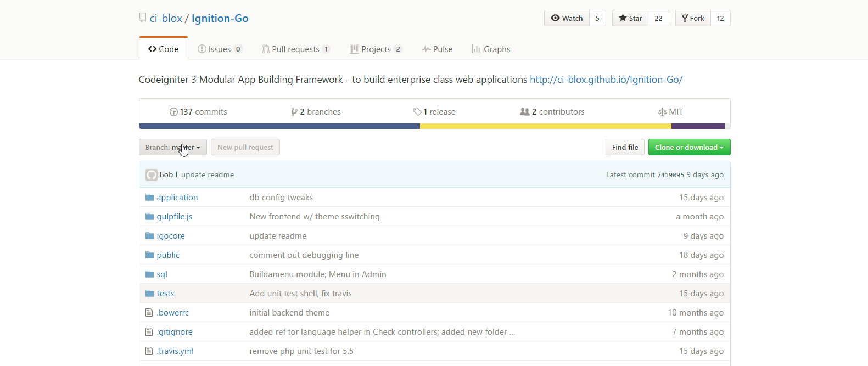Click the igocore folder icon

click(x=149, y=235)
